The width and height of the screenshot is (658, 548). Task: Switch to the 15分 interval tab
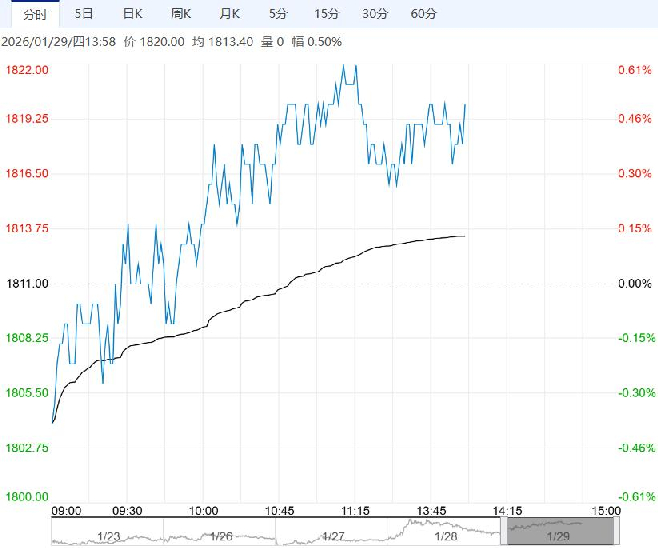tap(326, 14)
